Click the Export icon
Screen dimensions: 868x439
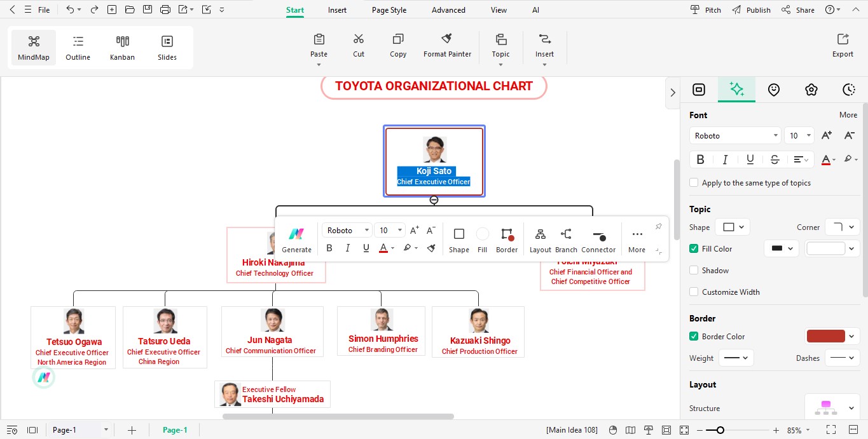(843, 39)
